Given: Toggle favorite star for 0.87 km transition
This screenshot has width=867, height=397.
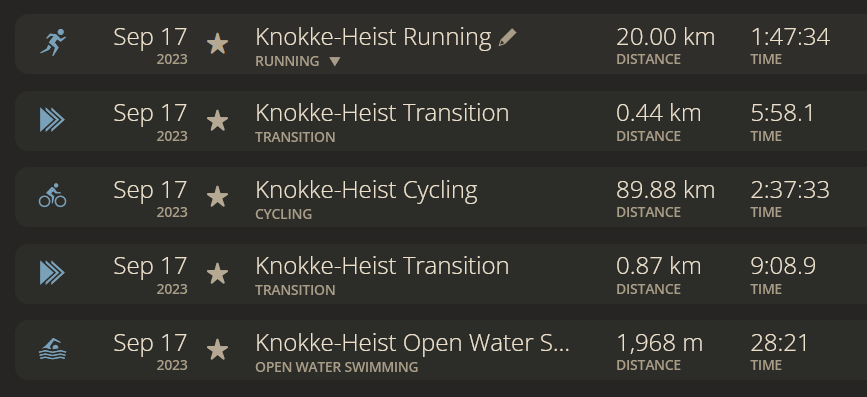Looking at the screenshot, I should point(217,274).
